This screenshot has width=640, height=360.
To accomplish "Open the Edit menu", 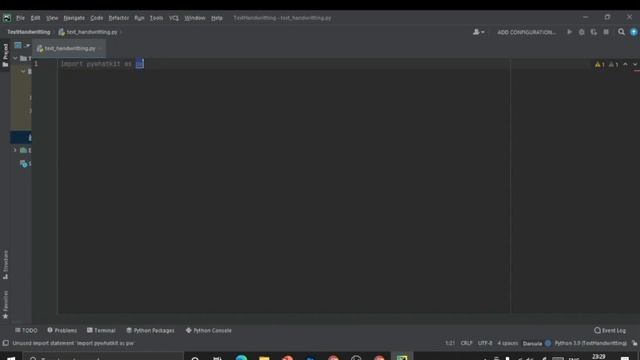I will click(x=36, y=18).
